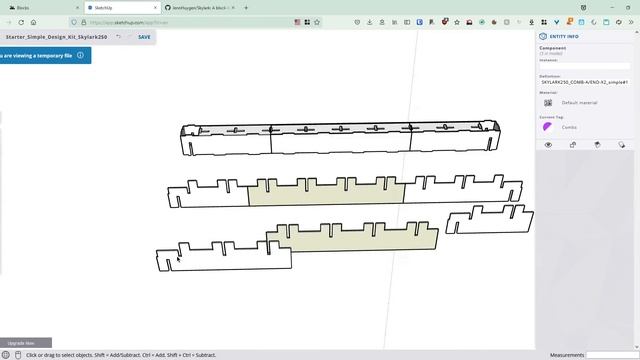Open the Combs tag selector
This screenshot has height=360, width=640.
point(569,127)
